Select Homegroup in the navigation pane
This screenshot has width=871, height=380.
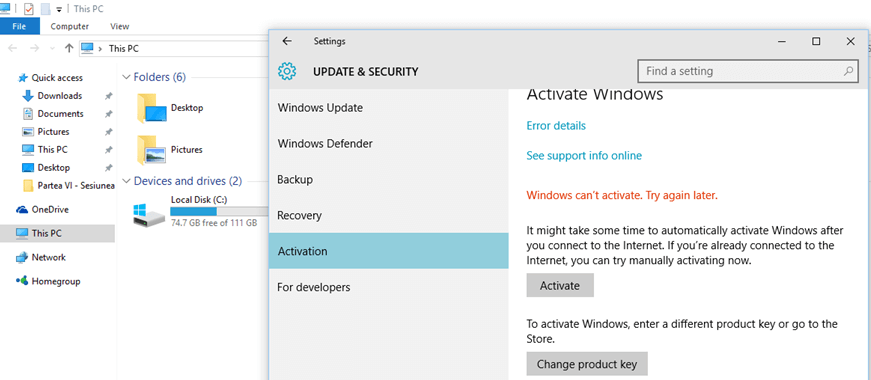point(56,281)
